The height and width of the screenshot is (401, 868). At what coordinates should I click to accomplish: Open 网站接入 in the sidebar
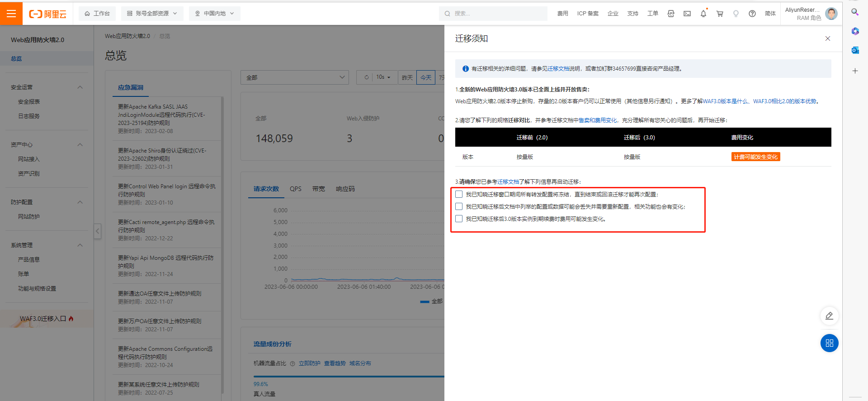point(29,159)
